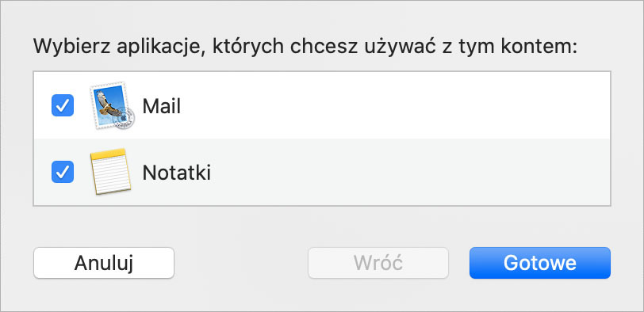The height and width of the screenshot is (312, 644).
Task: Uncheck the Mail checkbox
Action: pos(63,105)
